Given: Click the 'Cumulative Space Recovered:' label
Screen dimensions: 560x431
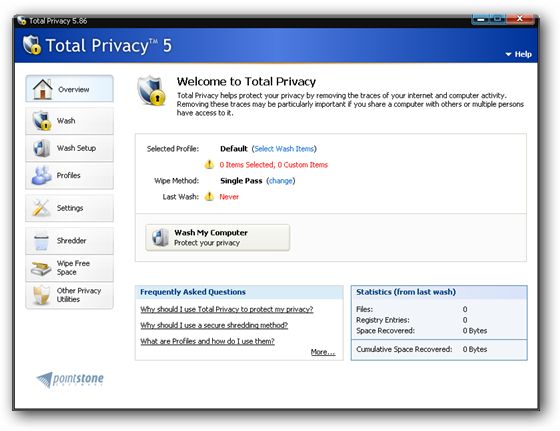Looking at the screenshot, I should [404, 349].
